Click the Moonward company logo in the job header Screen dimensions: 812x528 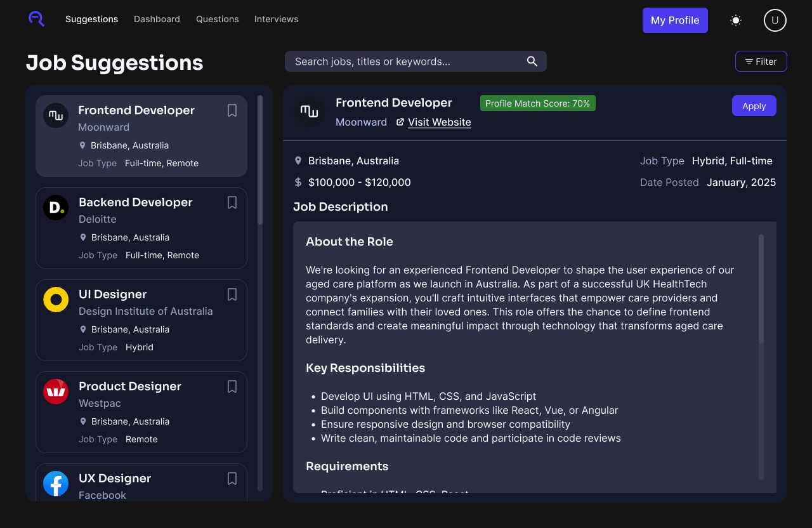pyautogui.click(x=310, y=112)
